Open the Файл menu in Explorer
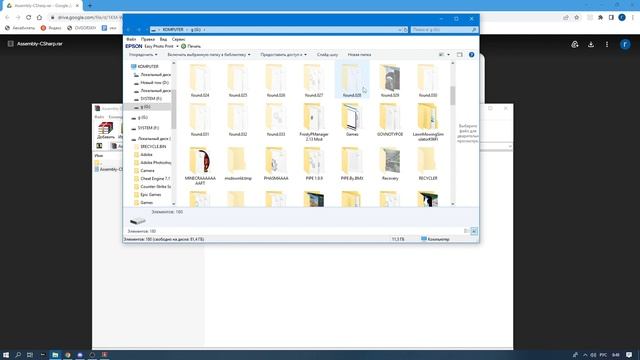The height and width of the screenshot is (360, 640). tap(131, 39)
